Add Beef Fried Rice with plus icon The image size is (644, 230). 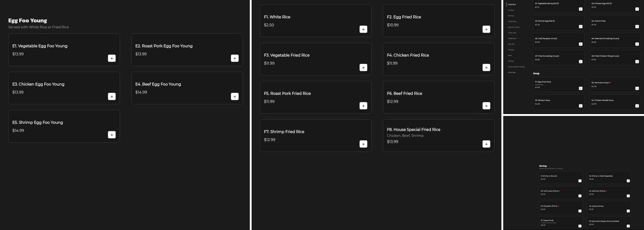(x=486, y=106)
